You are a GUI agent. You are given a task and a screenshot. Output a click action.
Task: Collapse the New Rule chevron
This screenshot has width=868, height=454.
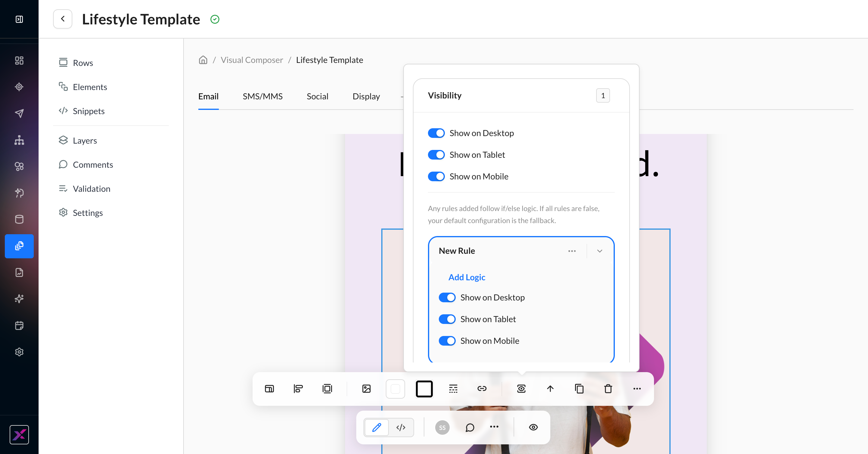[599, 251]
